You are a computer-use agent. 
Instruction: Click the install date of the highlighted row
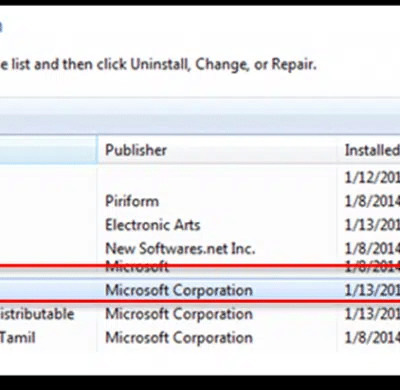(x=372, y=290)
